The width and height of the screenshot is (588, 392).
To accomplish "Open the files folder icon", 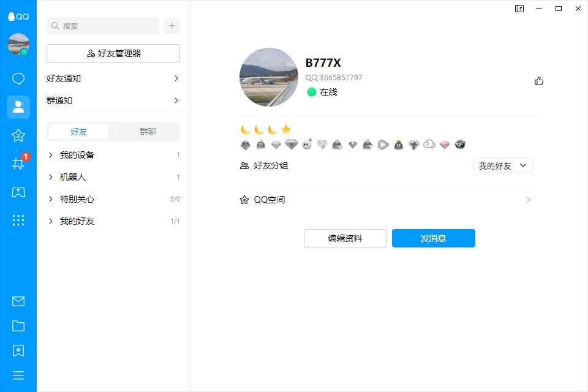I will tap(18, 326).
